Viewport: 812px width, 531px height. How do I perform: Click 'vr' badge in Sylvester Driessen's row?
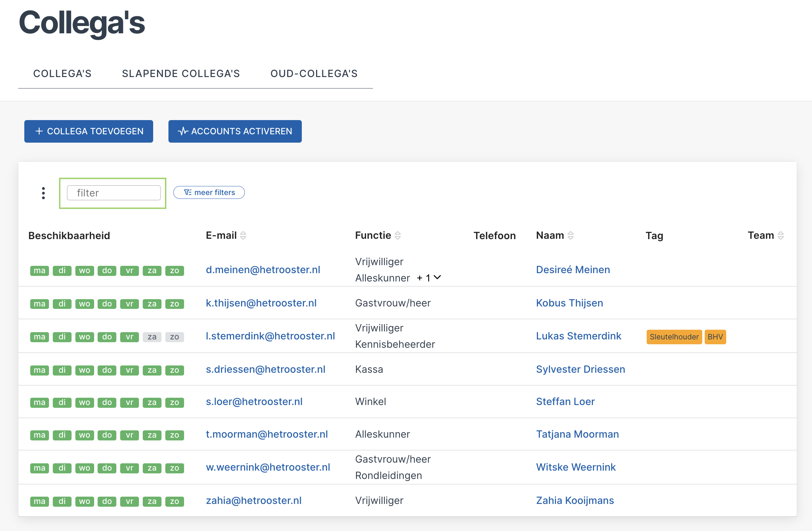[130, 370]
